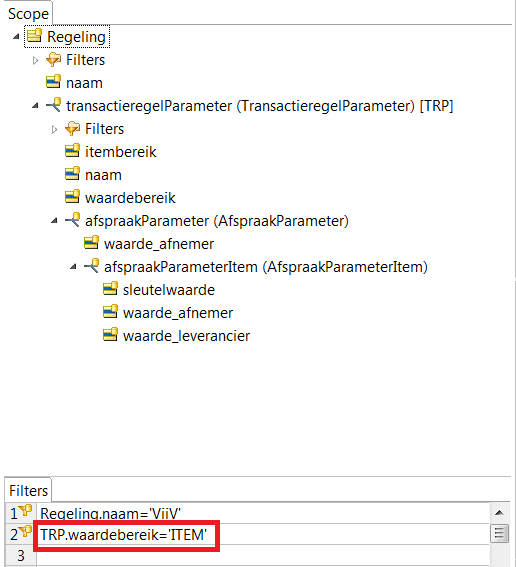This screenshot has height=567, width=516.
Task: Select the waarde_leverancier attribute label
Action: click(186, 336)
